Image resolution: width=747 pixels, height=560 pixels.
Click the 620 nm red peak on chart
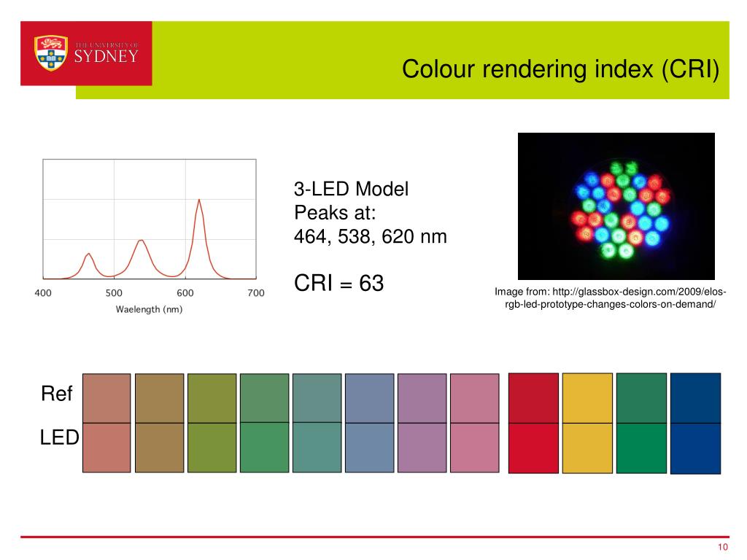tap(199, 201)
